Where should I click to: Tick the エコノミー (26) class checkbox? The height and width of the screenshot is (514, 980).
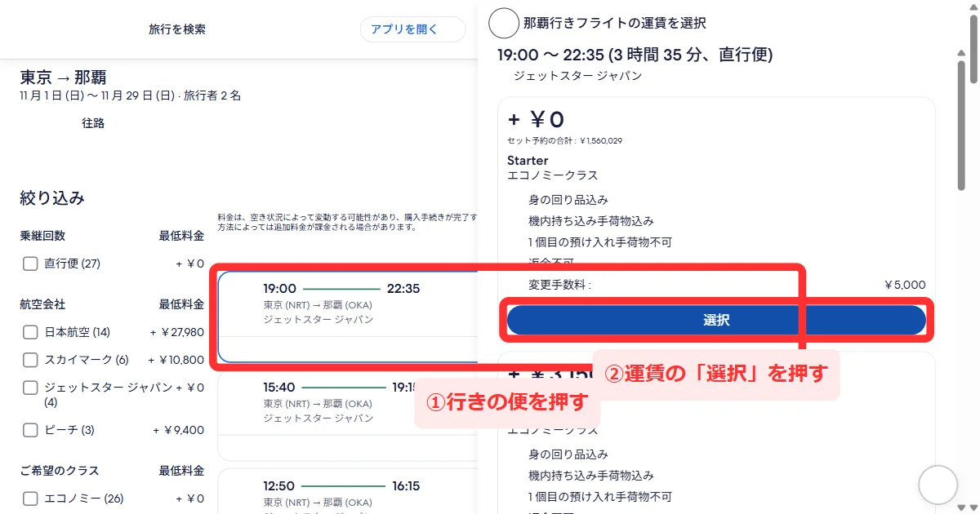point(30,498)
